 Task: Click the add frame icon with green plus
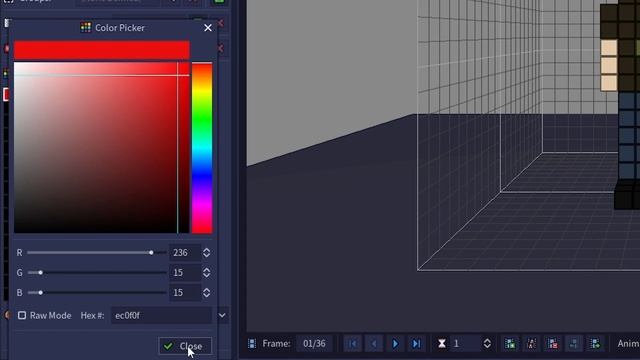[510, 344]
